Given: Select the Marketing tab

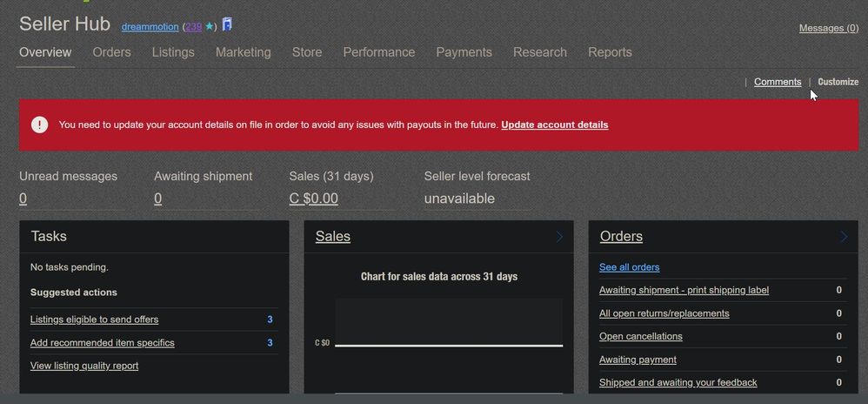Looking at the screenshot, I should 243,52.
